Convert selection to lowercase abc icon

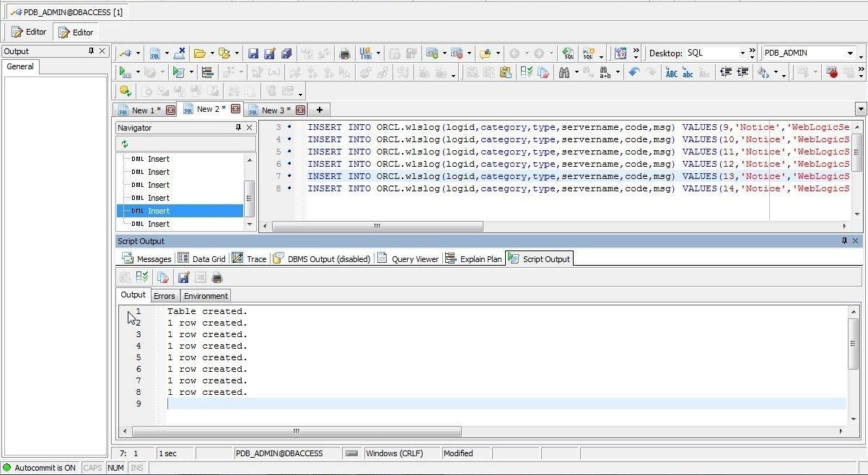(x=688, y=72)
